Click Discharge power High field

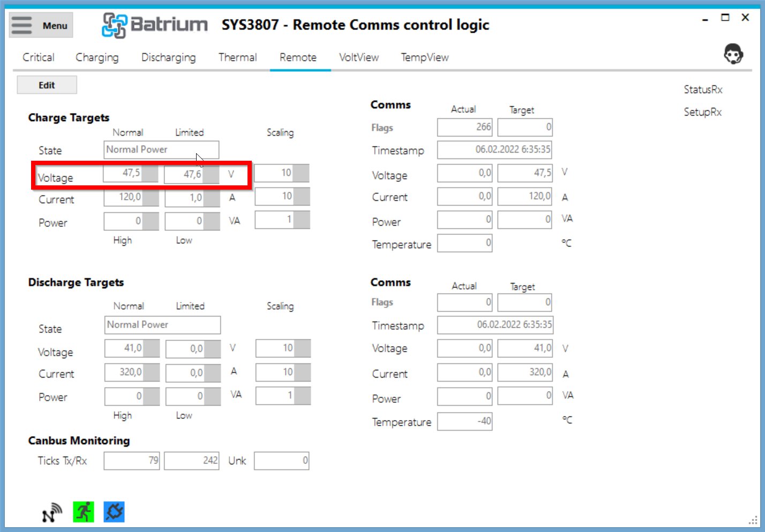(x=132, y=396)
